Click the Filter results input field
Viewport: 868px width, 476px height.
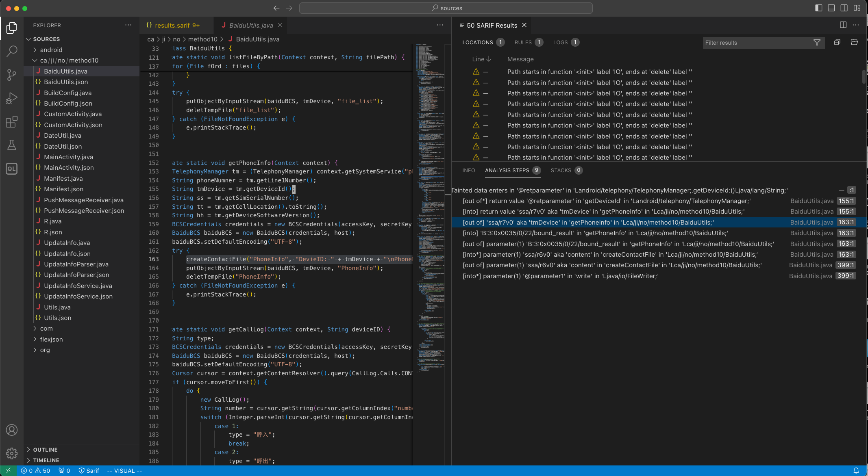click(x=757, y=43)
